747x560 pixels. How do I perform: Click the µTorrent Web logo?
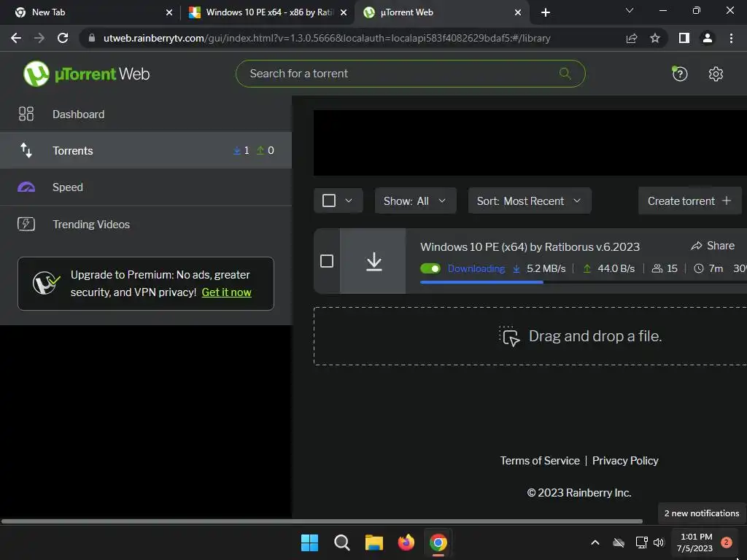point(86,74)
